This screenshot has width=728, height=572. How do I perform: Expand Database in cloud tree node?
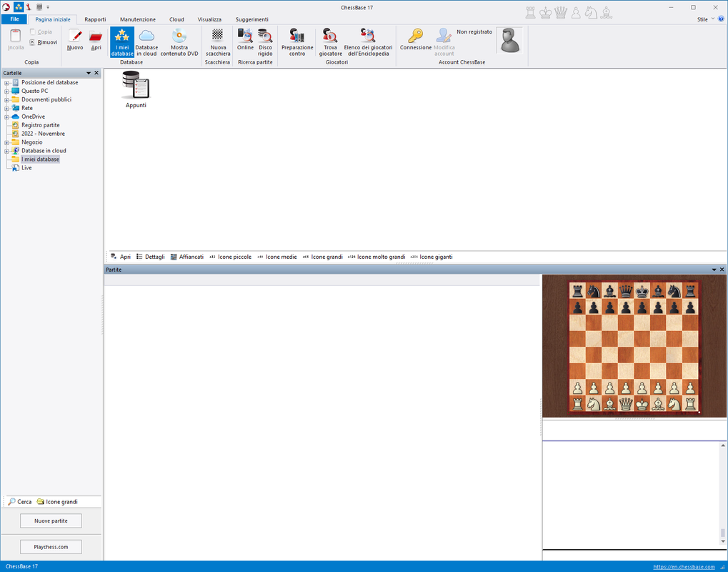click(x=7, y=151)
